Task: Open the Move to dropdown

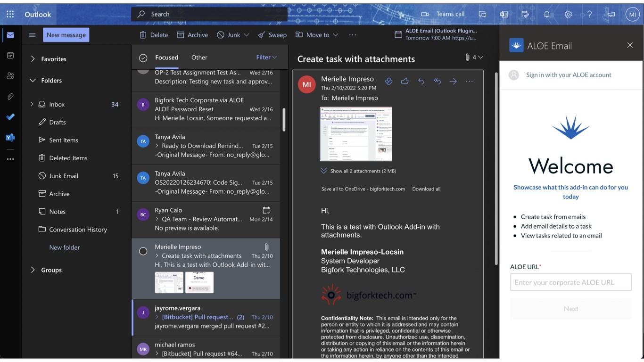Action: 317,35
